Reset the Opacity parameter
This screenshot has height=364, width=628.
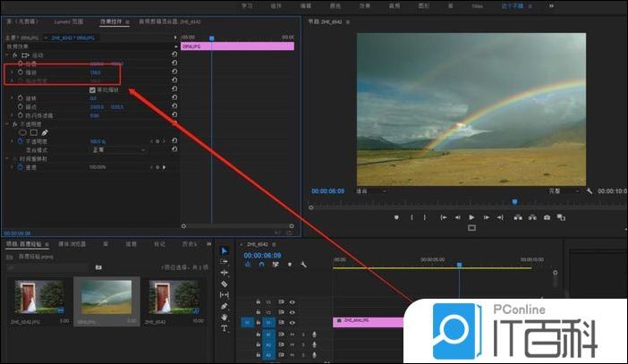(x=174, y=140)
